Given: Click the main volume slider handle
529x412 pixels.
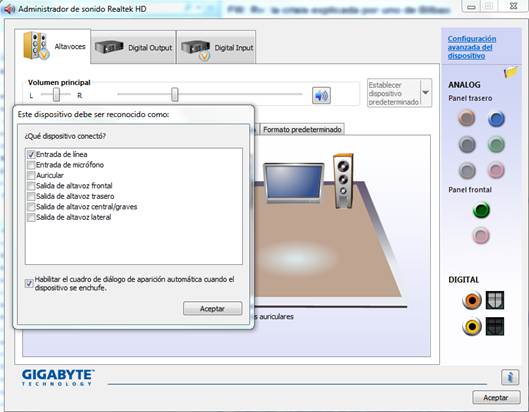Looking at the screenshot, I should tap(174, 94).
